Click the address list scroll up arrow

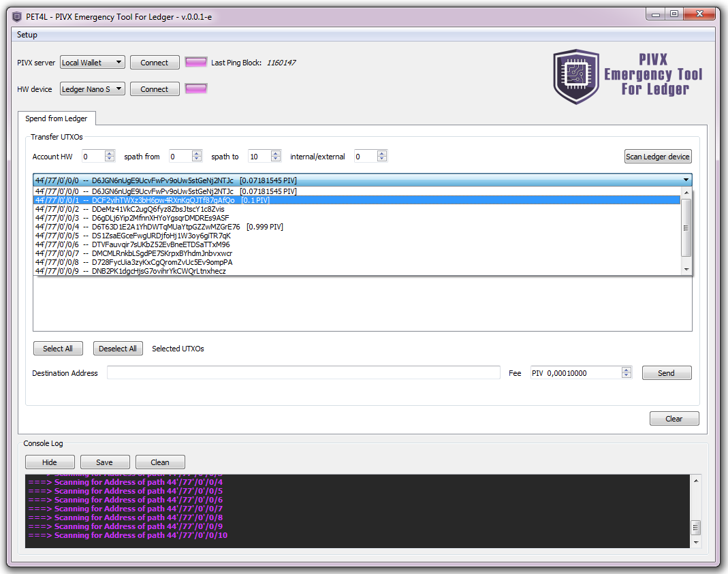point(686,192)
